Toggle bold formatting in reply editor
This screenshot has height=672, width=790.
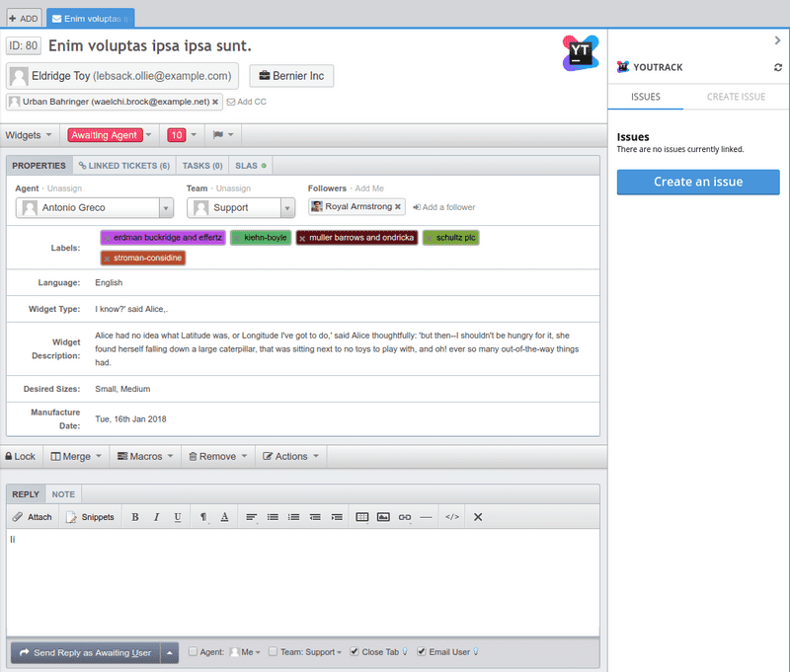tap(135, 516)
